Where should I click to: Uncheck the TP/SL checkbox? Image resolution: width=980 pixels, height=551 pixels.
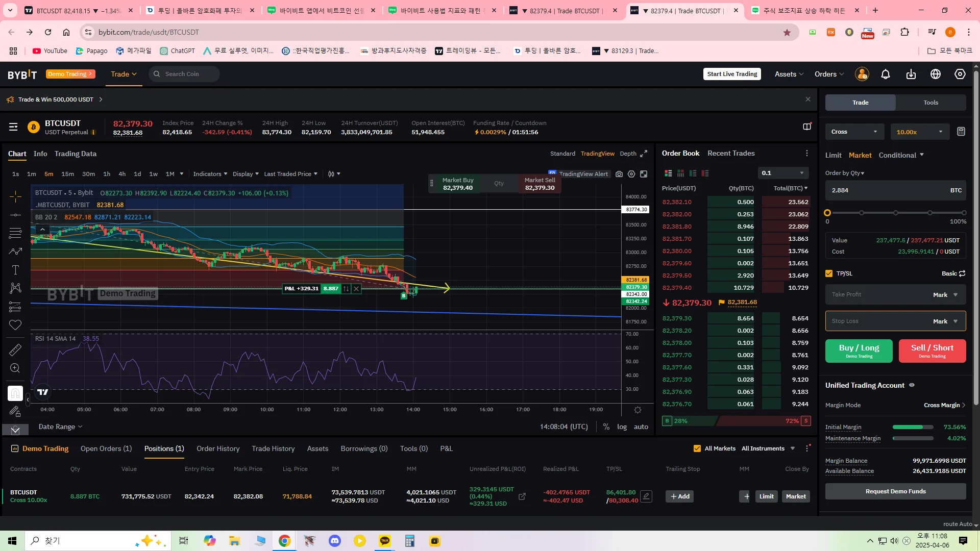(x=829, y=273)
